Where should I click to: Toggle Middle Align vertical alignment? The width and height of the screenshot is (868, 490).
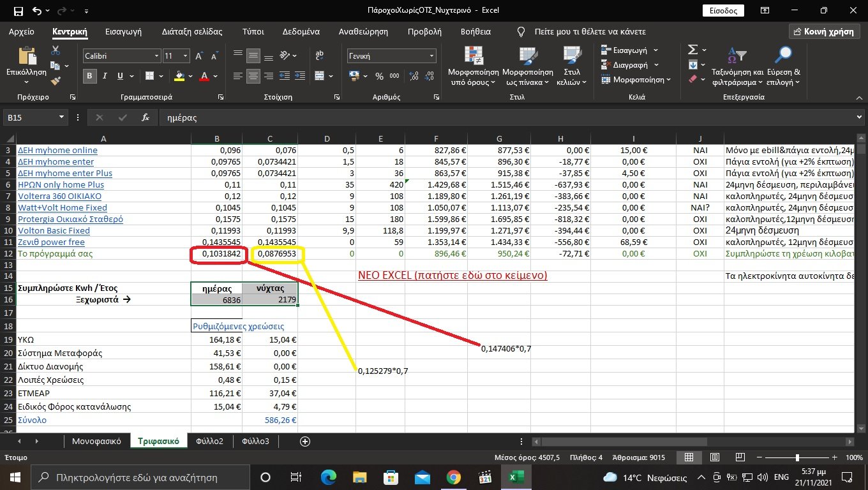click(x=253, y=56)
